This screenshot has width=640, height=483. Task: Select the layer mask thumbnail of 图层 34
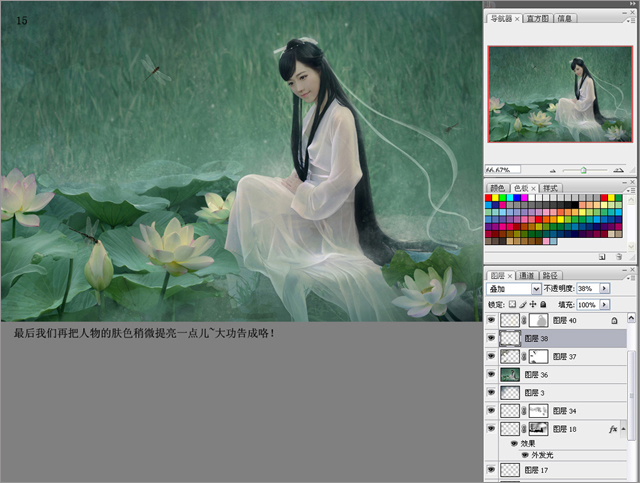pyautogui.click(x=538, y=411)
